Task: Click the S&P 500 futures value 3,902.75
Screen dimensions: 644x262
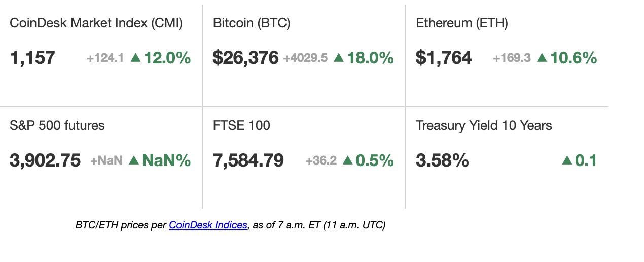Action: [45, 160]
